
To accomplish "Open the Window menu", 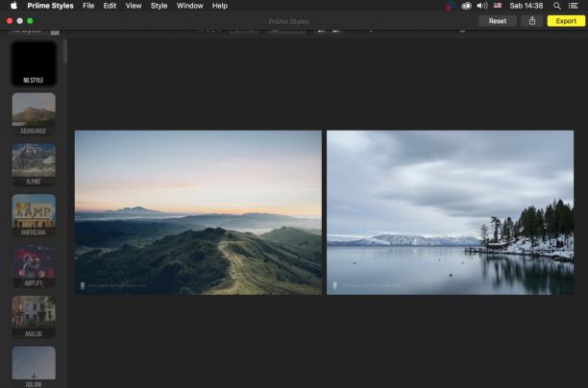I will coord(189,6).
